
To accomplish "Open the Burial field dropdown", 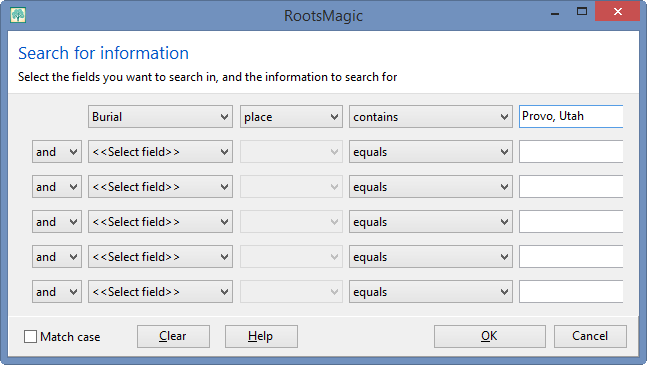I will [160, 117].
